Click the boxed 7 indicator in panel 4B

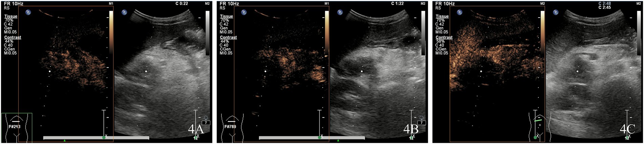point(422,123)
